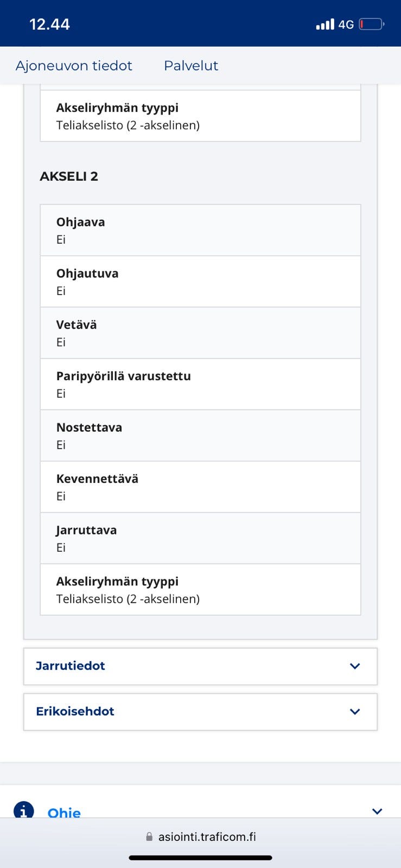Tap the cellular signal bars icon
401x868 pixels.
pos(323,24)
